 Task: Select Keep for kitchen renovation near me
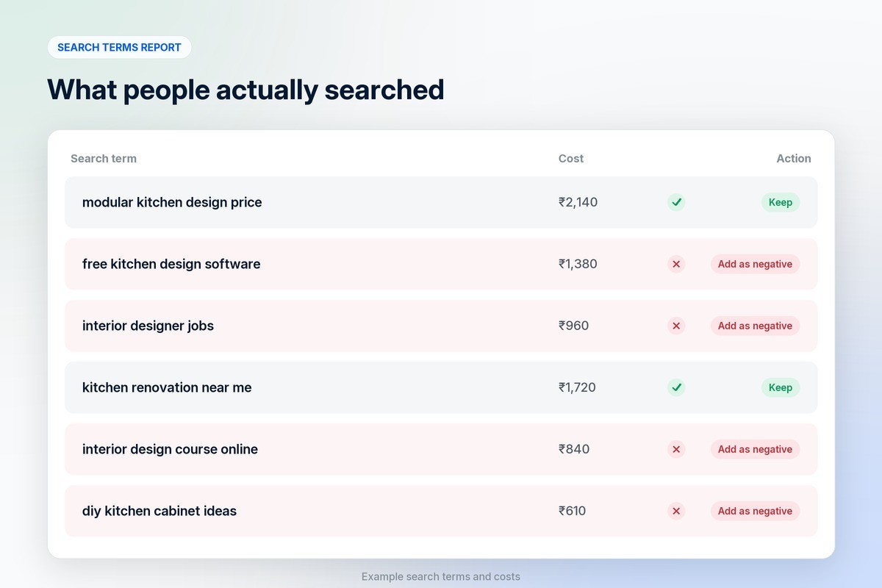pos(781,387)
